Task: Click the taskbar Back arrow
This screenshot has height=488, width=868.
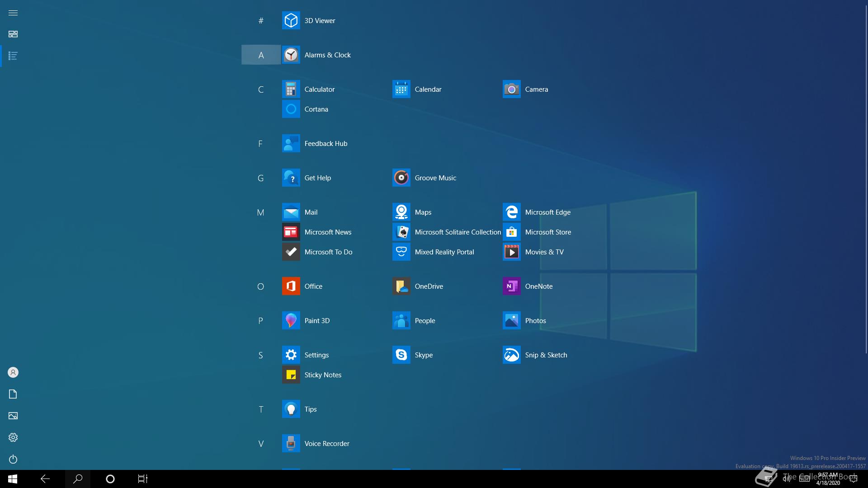Action: click(x=45, y=479)
